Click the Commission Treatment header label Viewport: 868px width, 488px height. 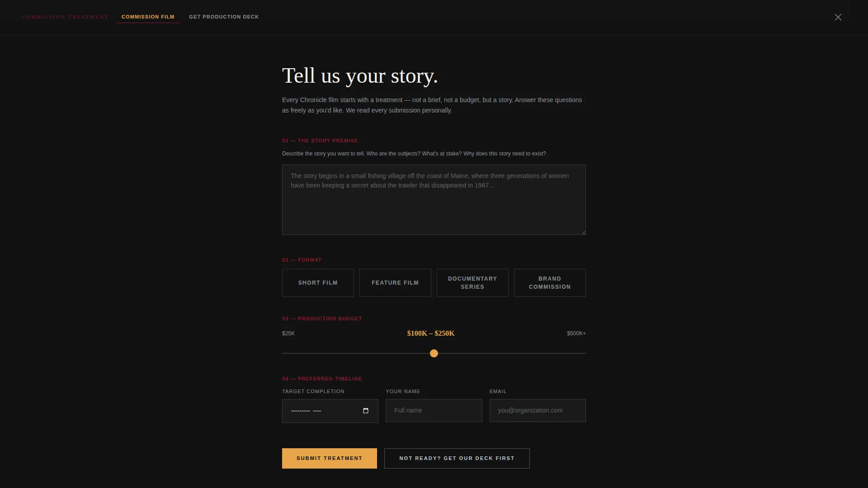65,17
